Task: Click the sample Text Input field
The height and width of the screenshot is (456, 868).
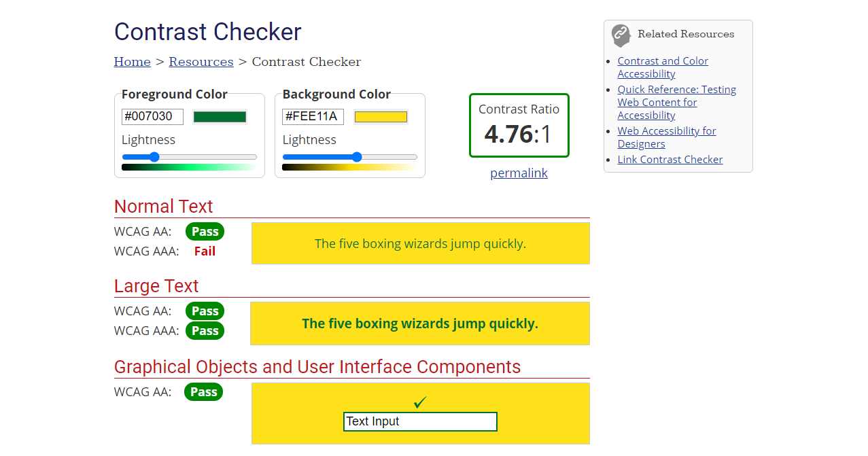Action: (x=420, y=421)
